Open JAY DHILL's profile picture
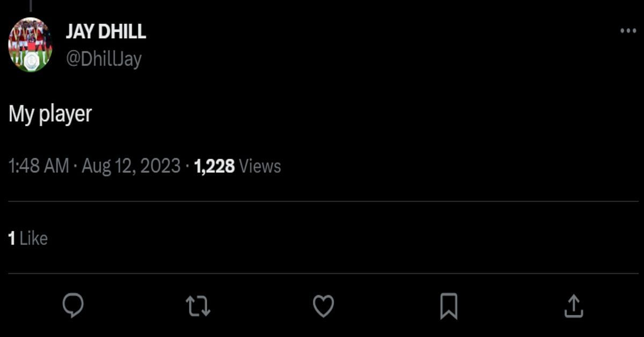 coord(30,45)
